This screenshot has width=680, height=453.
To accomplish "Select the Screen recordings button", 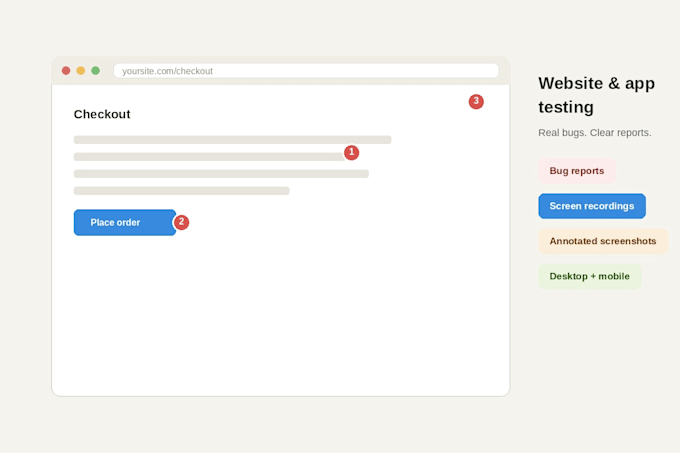I will (x=592, y=206).
